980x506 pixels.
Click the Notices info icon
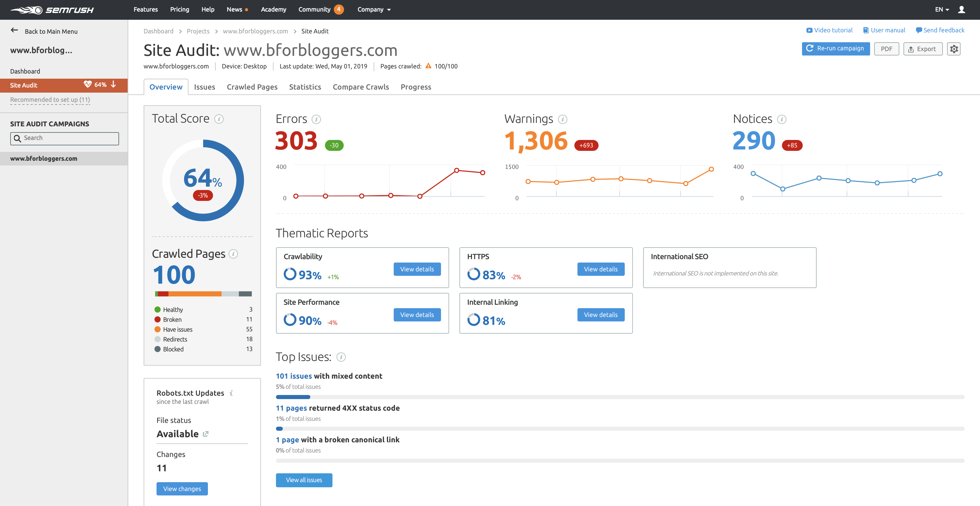coord(782,120)
